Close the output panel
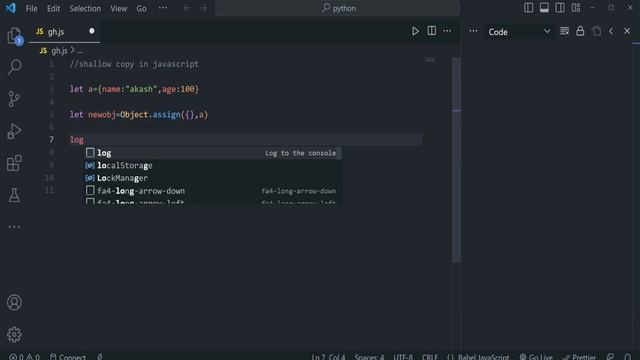The height and width of the screenshot is (360, 640). [627, 31]
